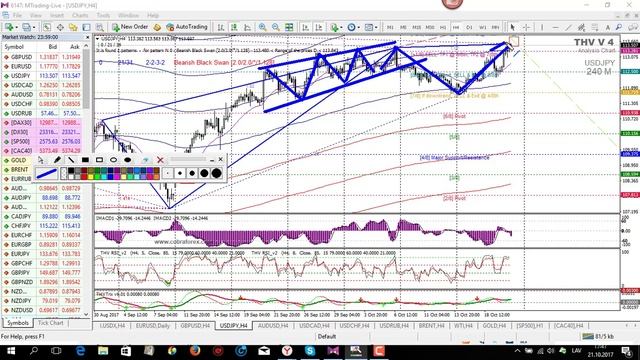The image size is (640, 360).
Task: Open Windows Start menu
Action: pos(11,351)
